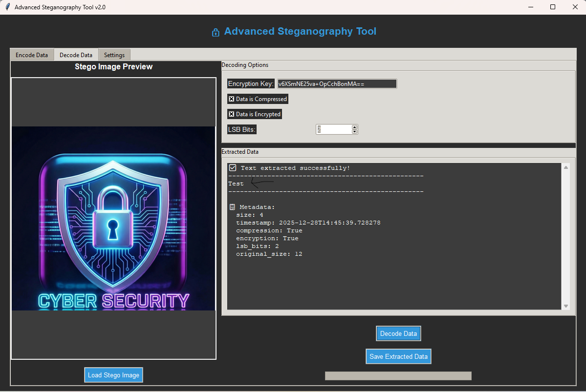Uncheck the Data is Compressed checkbox
Screen dimensions: 586x392
pyautogui.click(x=232, y=99)
